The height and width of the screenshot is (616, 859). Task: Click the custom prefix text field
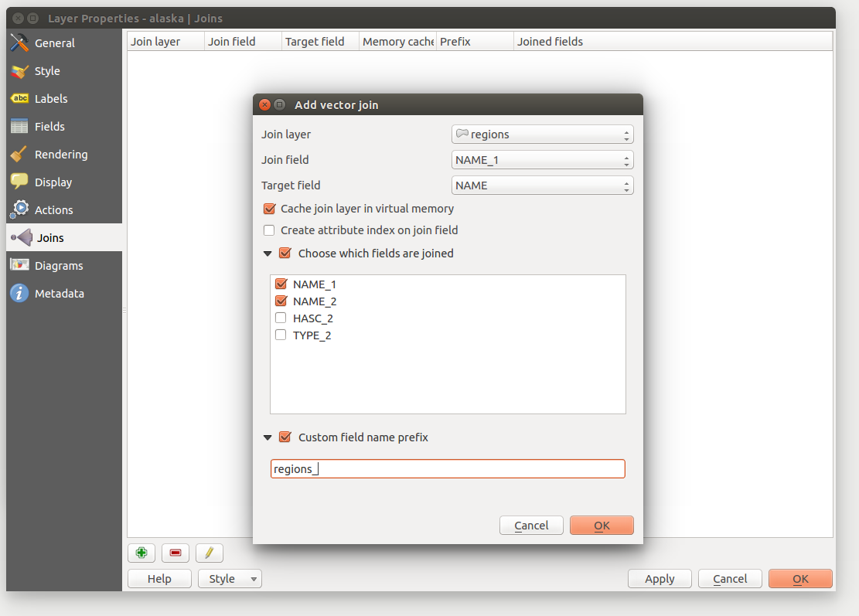[x=448, y=469]
